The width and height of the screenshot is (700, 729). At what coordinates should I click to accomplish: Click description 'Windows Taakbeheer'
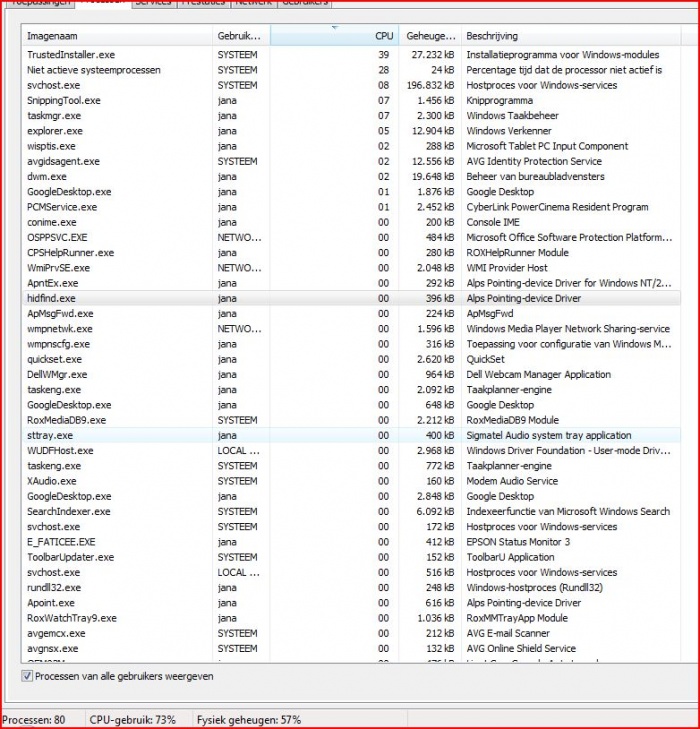tap(512, 116)
